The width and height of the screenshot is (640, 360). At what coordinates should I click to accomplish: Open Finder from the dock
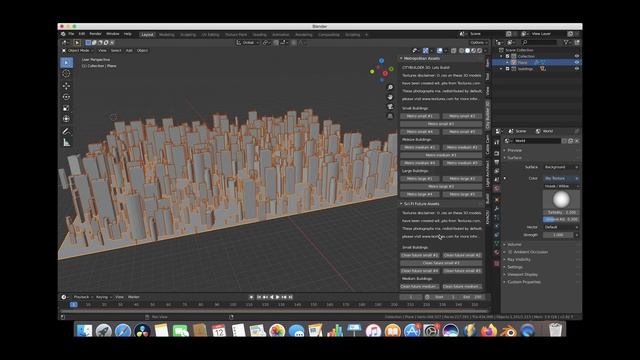click(84, 331)
